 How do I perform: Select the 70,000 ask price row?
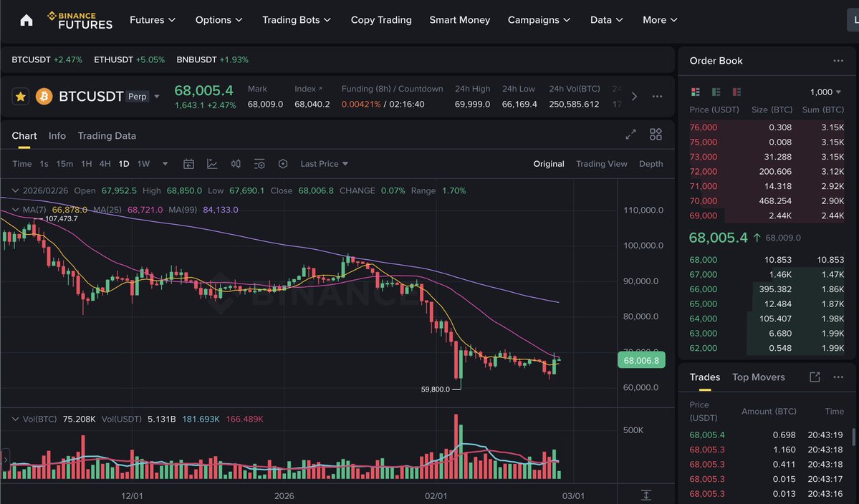[x=767, y=201]
